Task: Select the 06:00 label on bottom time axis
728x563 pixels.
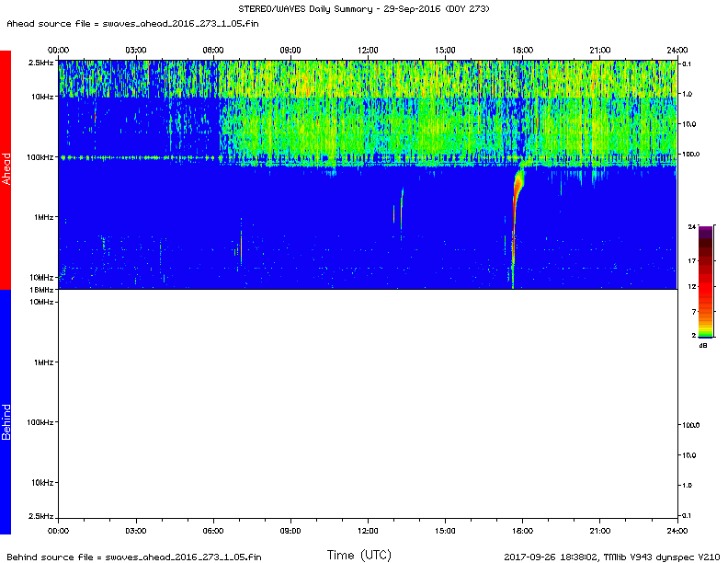Action: pos(213,531)
